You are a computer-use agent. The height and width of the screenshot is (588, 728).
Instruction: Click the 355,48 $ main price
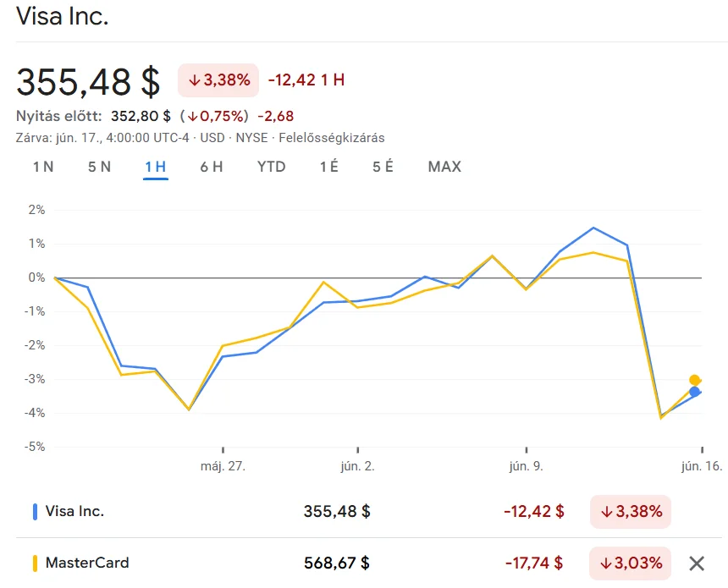click(x=88, y=82)
